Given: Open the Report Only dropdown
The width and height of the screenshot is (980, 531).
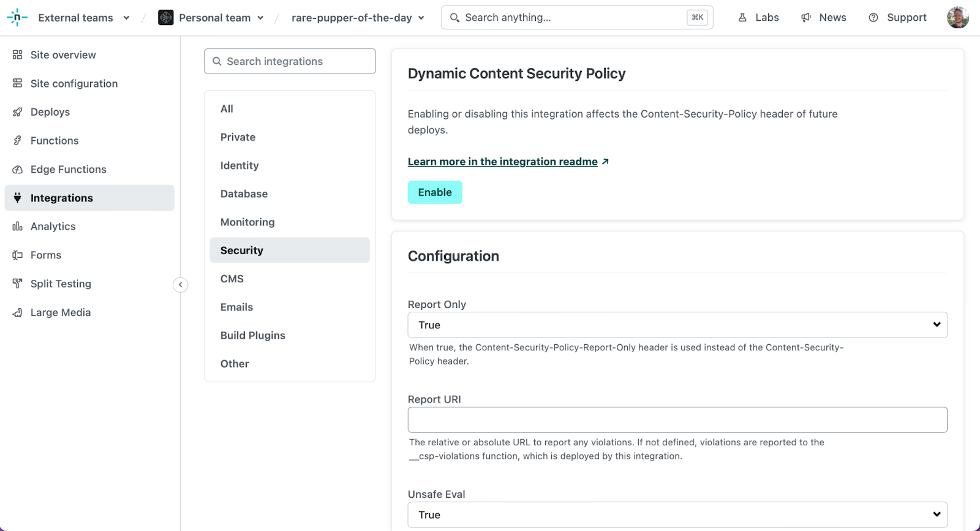Looking at the screenshot, I should (677, 325).
